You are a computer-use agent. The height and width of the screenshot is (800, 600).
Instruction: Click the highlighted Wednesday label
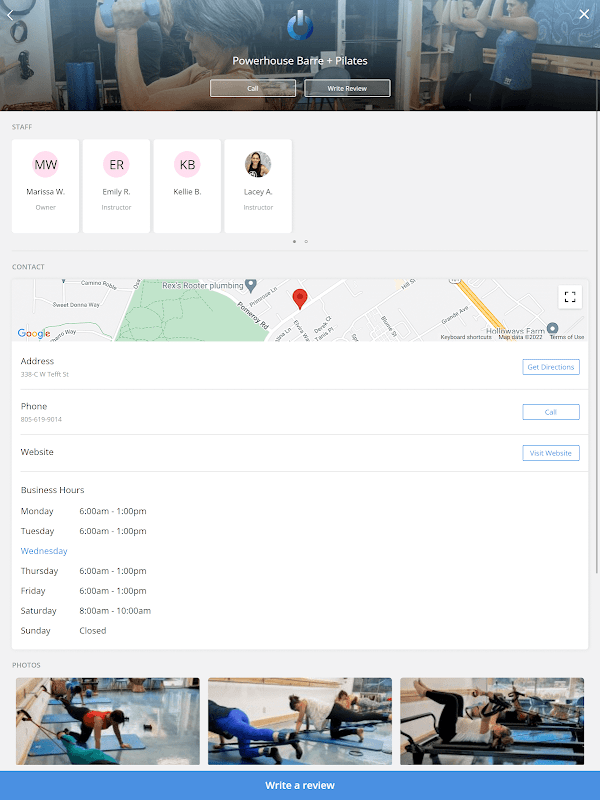(44, 551)
